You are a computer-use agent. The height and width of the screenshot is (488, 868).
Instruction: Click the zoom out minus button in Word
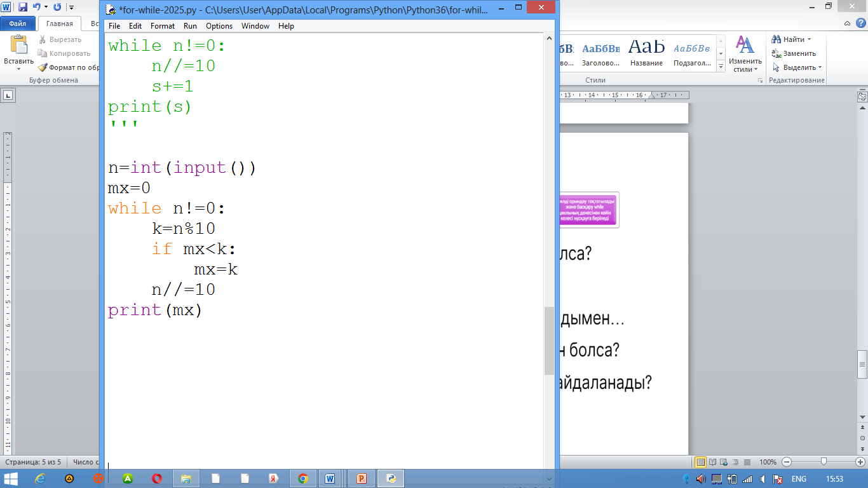tap(787, 462)
